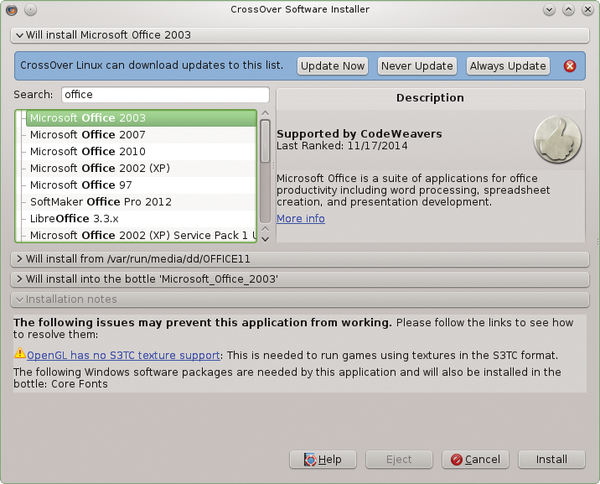Image resolution: width=600 pixels, height=484 pixels.
Task: Click the software list scrollbar thumb
Action: (x=265, y=141)
